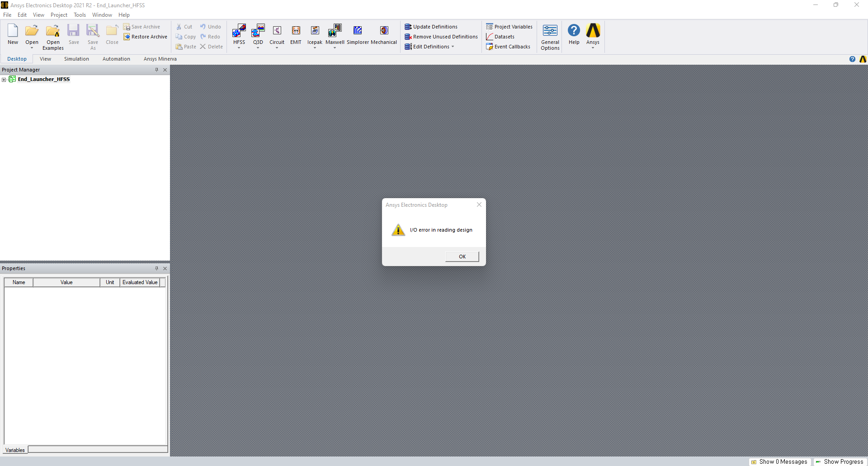This screenshot has width=868, height=466.
Task: Expand the Maxwell dropdown arrow
Action: [335, 48]
